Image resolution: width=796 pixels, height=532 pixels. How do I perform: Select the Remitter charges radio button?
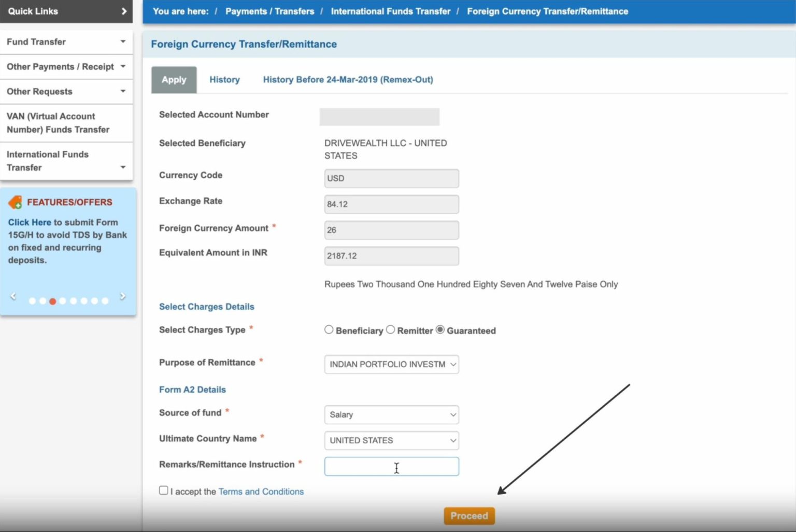390,329
